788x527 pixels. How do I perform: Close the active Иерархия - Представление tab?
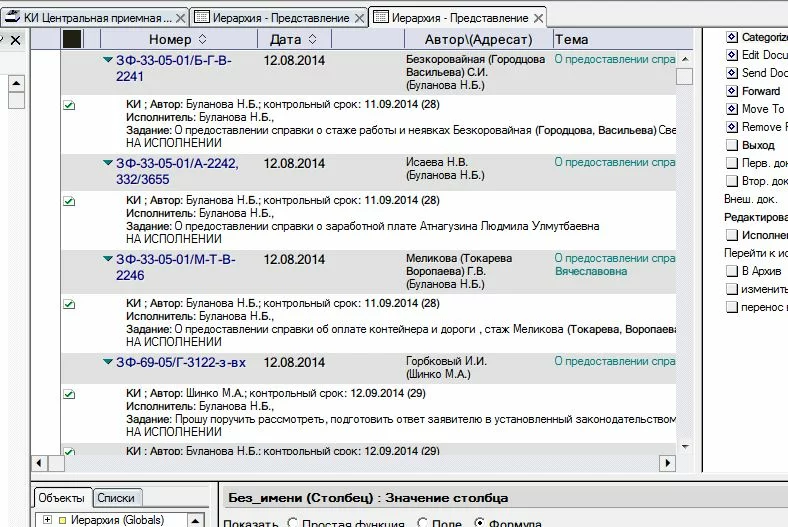(538, 18)
